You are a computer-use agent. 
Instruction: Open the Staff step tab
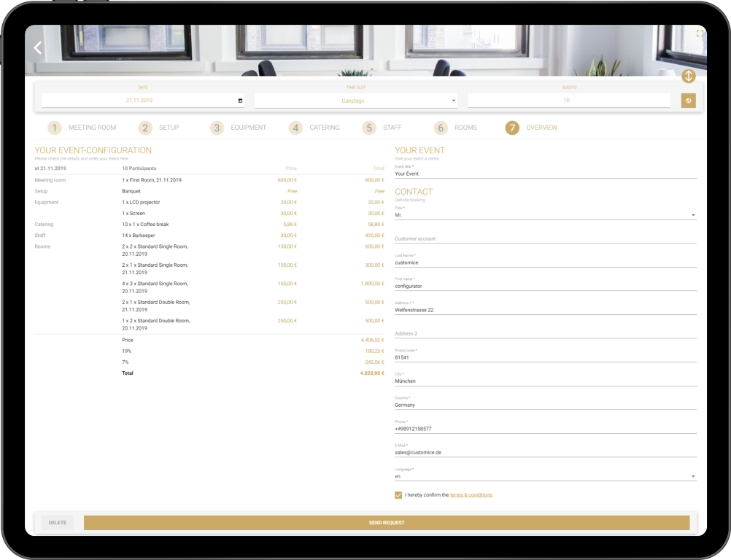pyautogui.click(x=392, y=128)
